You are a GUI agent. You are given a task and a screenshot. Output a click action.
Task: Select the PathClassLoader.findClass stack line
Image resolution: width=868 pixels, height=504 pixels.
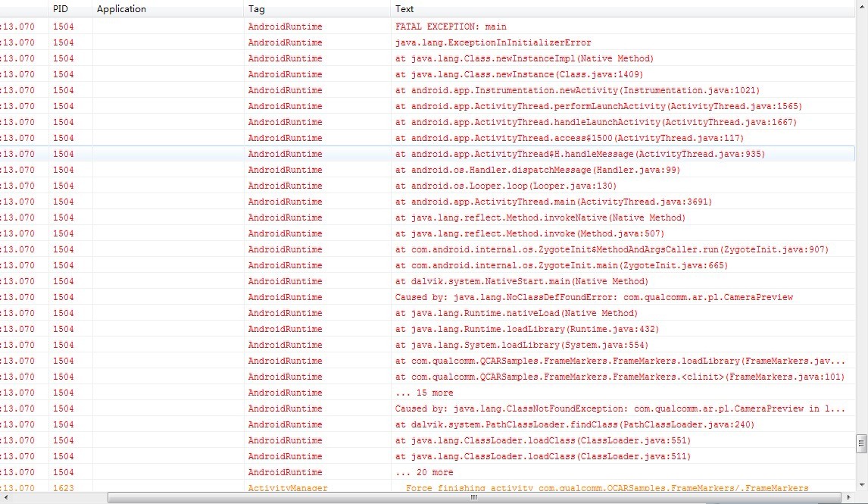427,424
